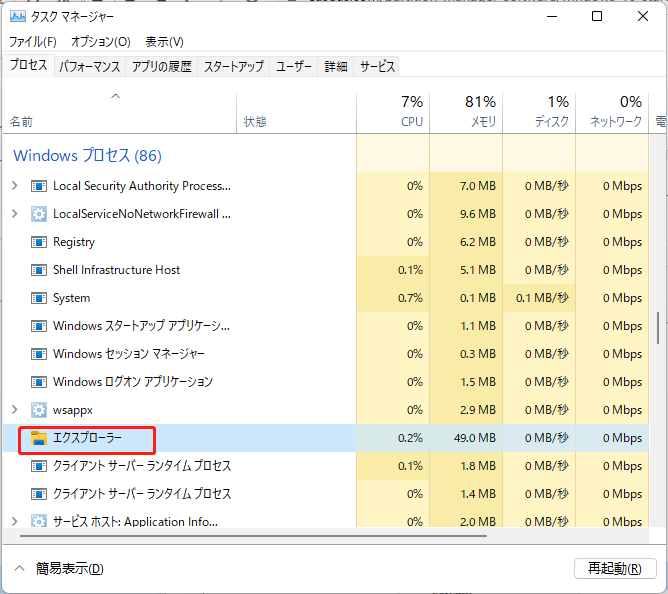Click the gear icon next to wsappx
This screenshot has width=668, height=594.
pyautogui.click(x=39, y=410)
